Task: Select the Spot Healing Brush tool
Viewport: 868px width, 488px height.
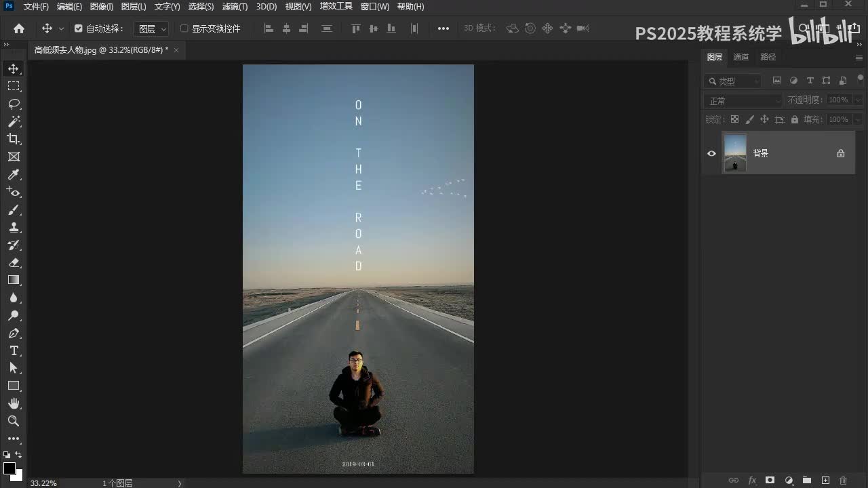Action: click(x=14, y=192)
